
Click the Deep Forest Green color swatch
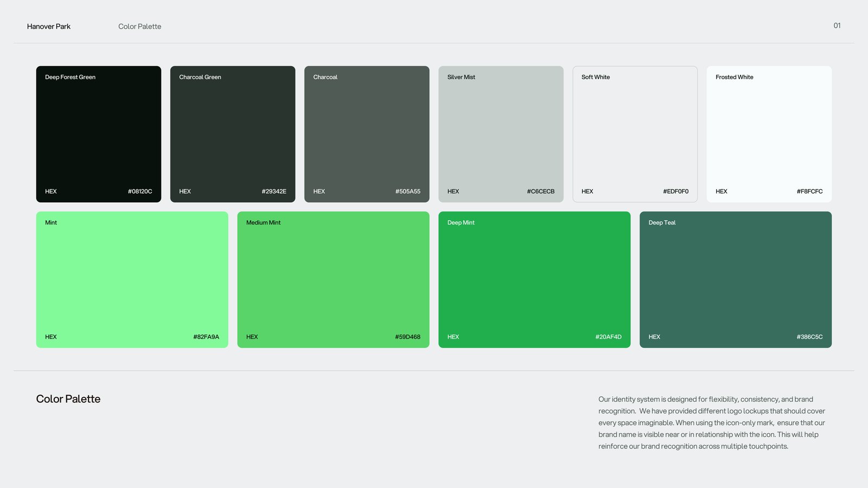[99, 134]
